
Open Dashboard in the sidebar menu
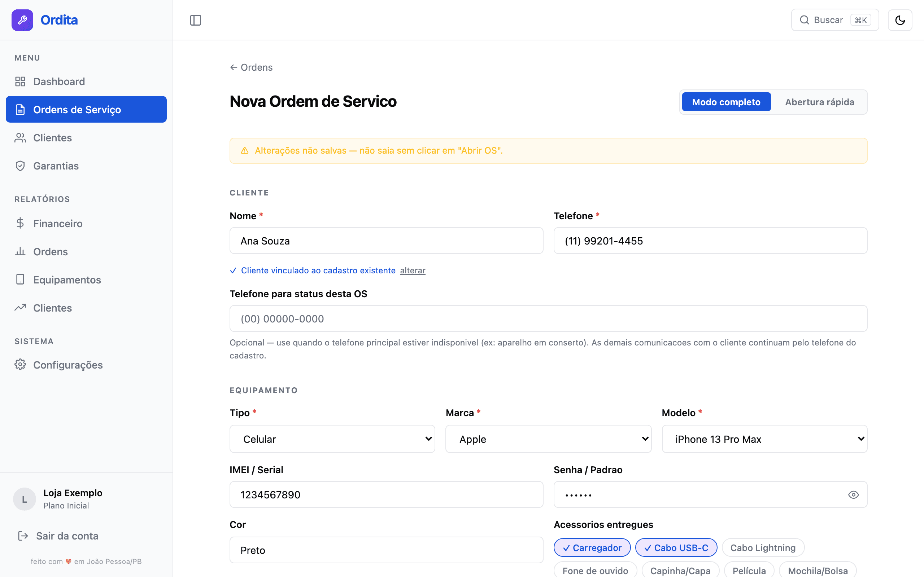point(59,81)
